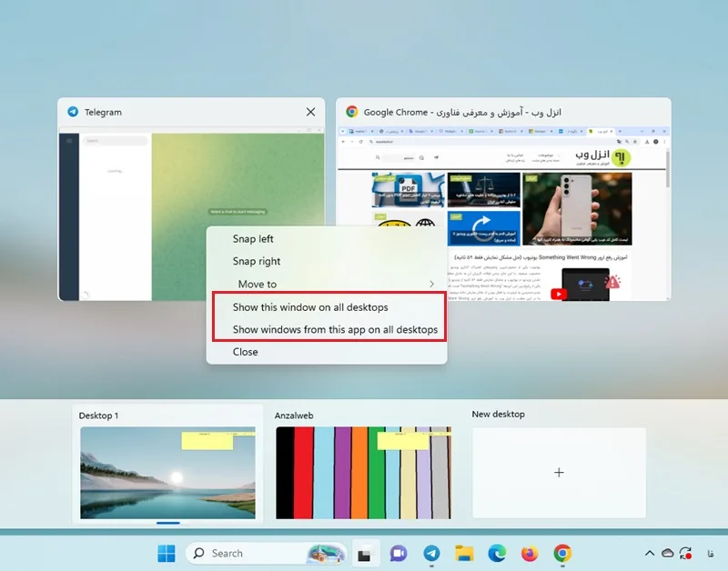Viewport: 728px width, 571px height.
Task: Launch Firefox from the taskbar
Action: (530, 554)
